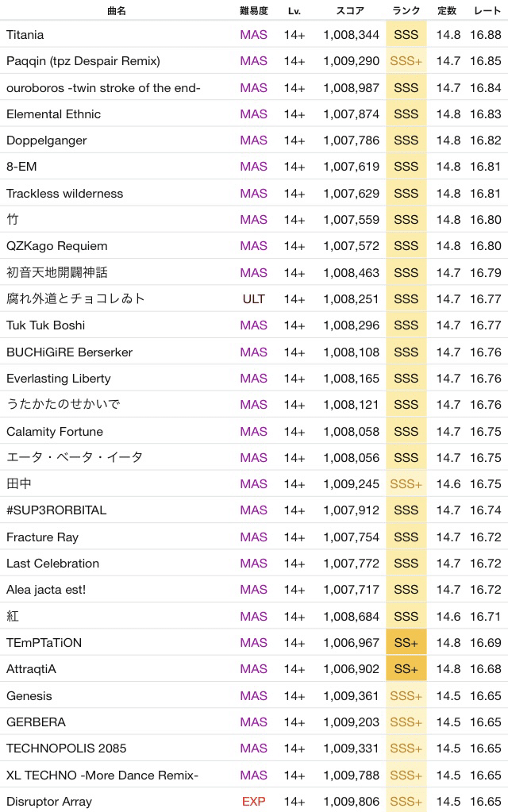
Task: Click the うたかたのせかいで title
Action: pyautogui.click(x=63, y=405)
